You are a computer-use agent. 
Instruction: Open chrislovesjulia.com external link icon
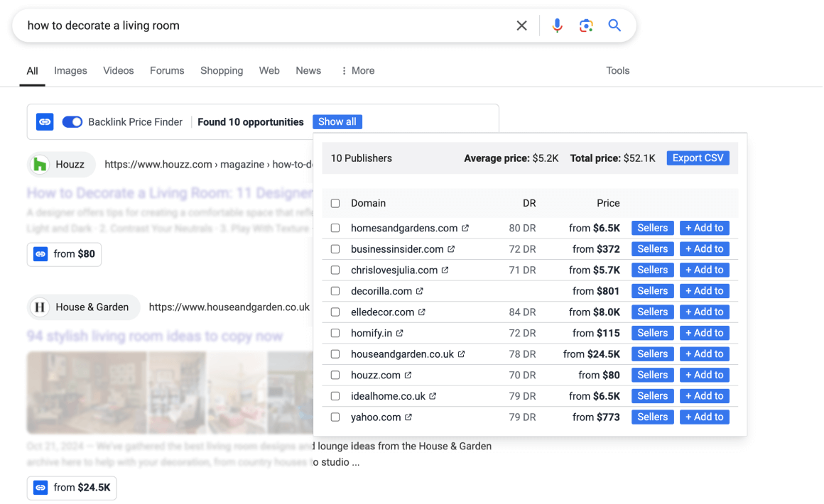pos(445,270)
